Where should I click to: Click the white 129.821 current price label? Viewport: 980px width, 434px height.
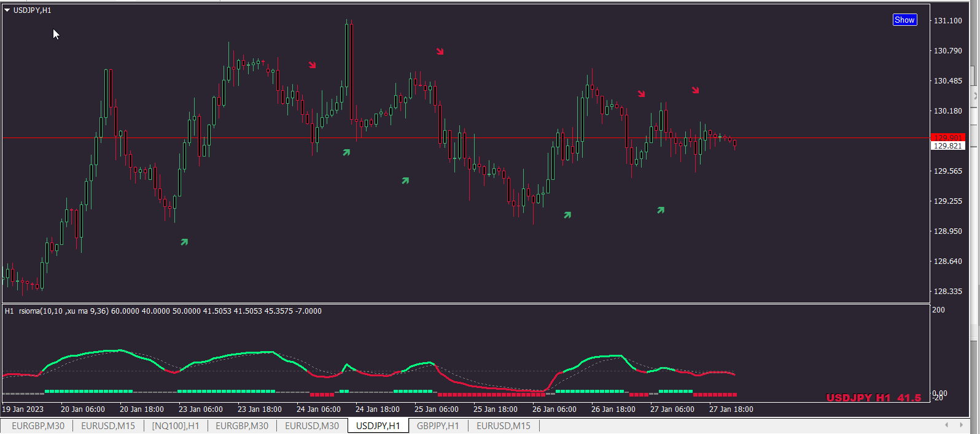tap(947, 145)
